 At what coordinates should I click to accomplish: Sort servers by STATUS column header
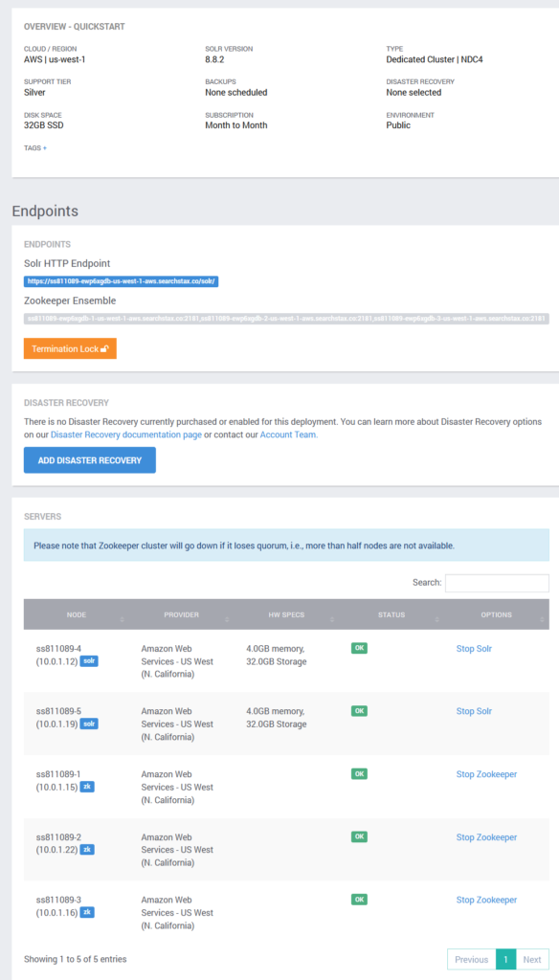(x=391, y=615)
